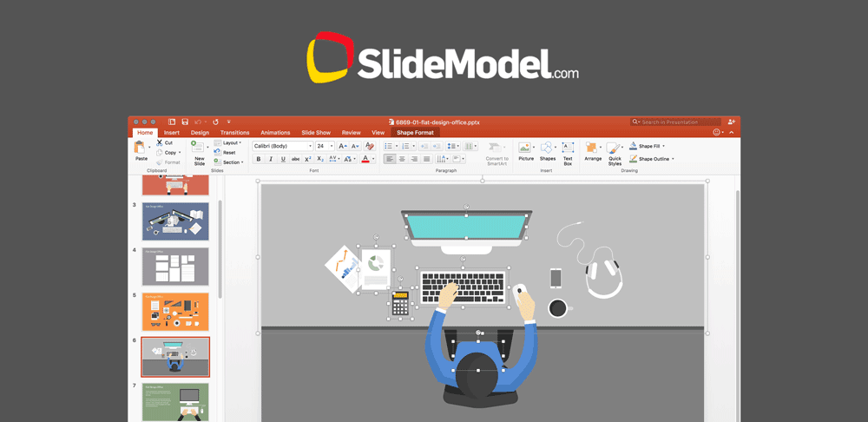This screenshot has width=868, height=422.
Task: Toggle Superscript formatting
Action: pos(308,159)
